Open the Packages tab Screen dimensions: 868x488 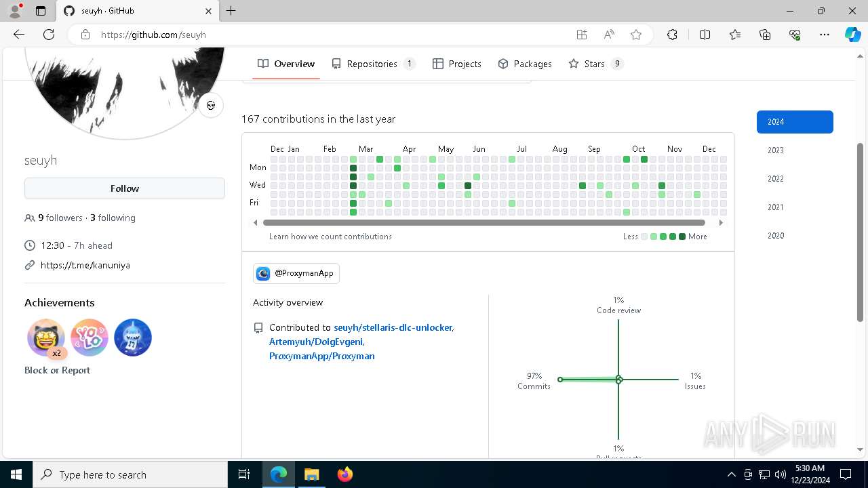tap(525, 64)
